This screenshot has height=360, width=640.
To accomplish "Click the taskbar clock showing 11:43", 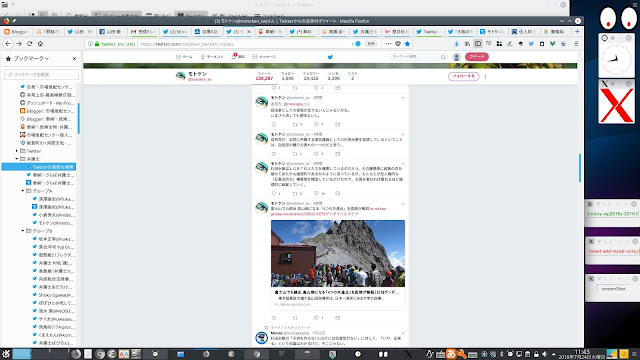I will (x=582, y=354).
